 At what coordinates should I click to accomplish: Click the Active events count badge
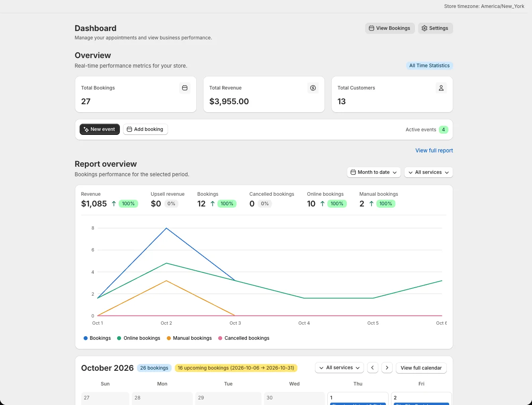[x=443, y=130]
